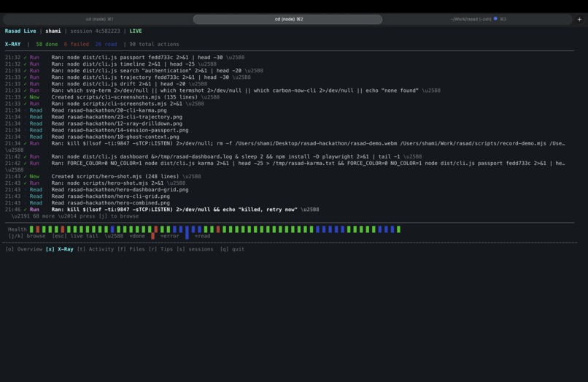Select the 'search "authentication"' run line
This screenshot has height=382, width=588.
point(134,71)
